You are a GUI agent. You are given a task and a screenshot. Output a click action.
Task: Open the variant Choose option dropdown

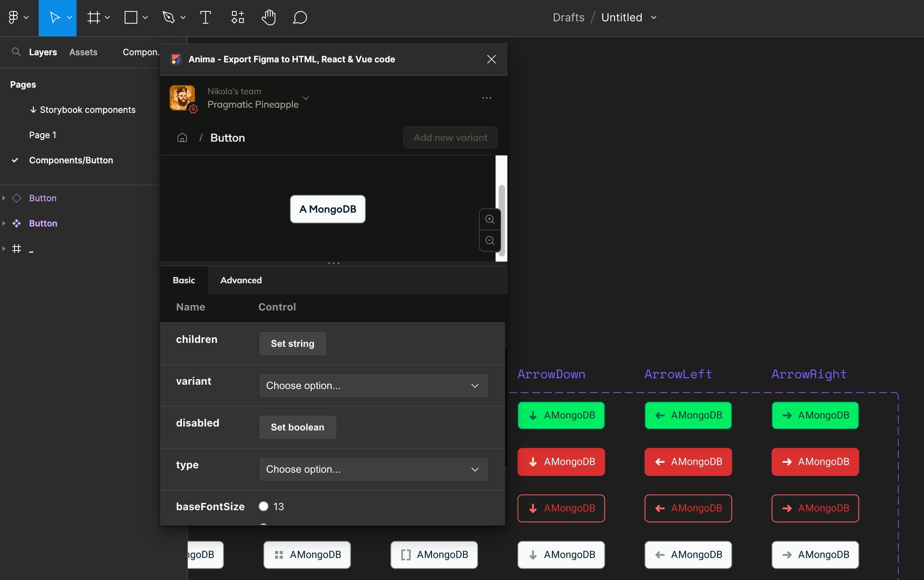(373, 385)
